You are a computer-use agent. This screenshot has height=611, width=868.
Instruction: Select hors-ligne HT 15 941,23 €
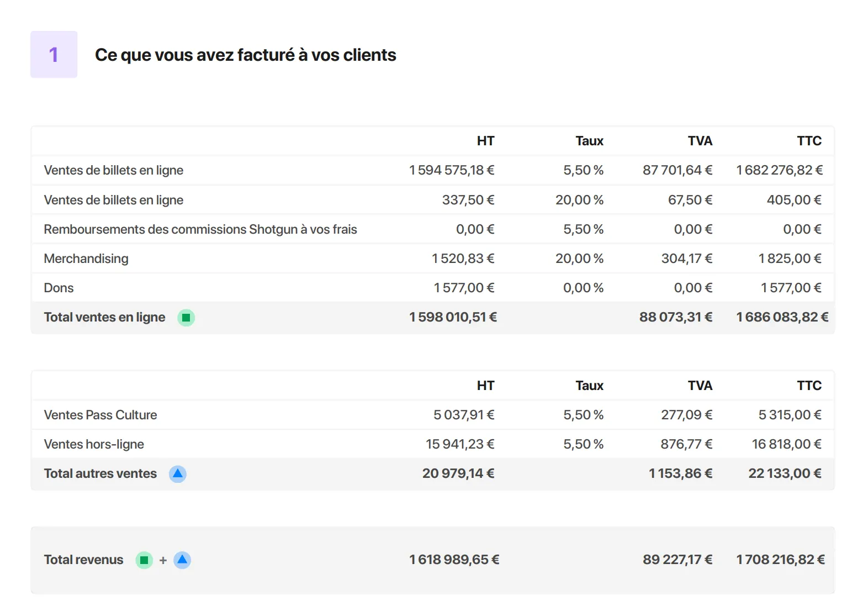point(460,444)
